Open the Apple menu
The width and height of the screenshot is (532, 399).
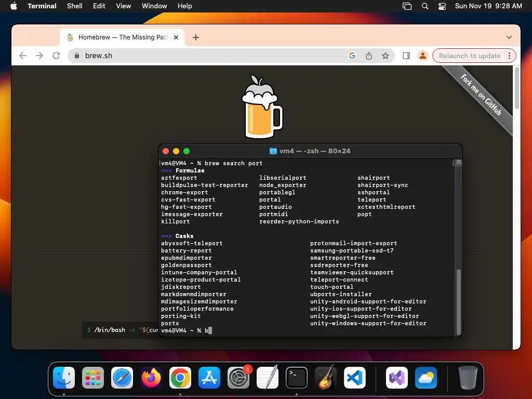click(x=14, y=6)
